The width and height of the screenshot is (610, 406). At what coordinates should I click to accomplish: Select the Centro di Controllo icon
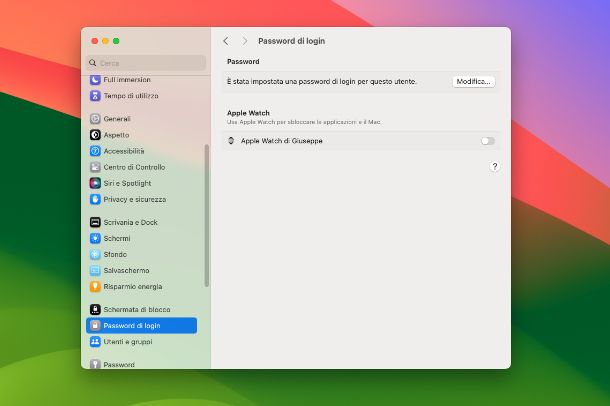click(95, 167)
